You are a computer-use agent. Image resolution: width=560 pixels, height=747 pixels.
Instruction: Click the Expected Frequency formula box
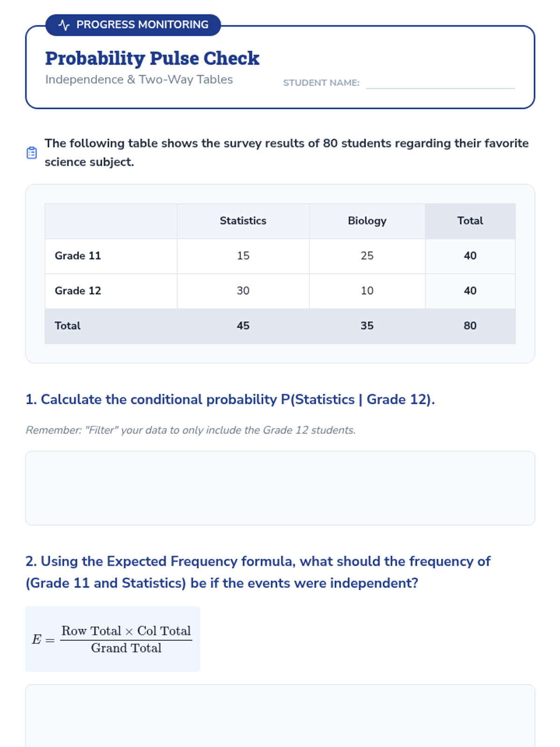(x=112, y=639)
